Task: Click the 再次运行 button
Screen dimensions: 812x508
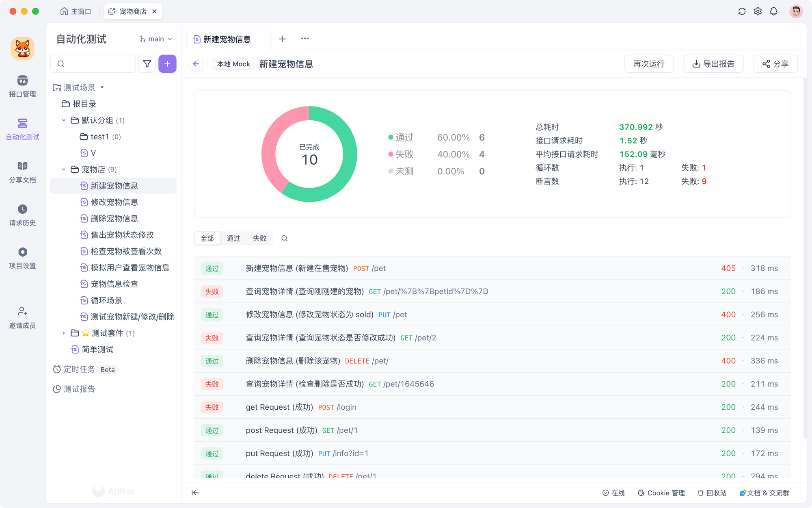Action: (x=648, y=64)
